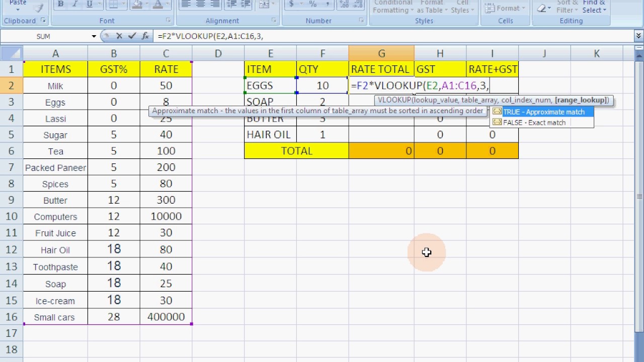644x362 pixels.
Task: Toggle Italic formatting
Action: click(75, 4)
